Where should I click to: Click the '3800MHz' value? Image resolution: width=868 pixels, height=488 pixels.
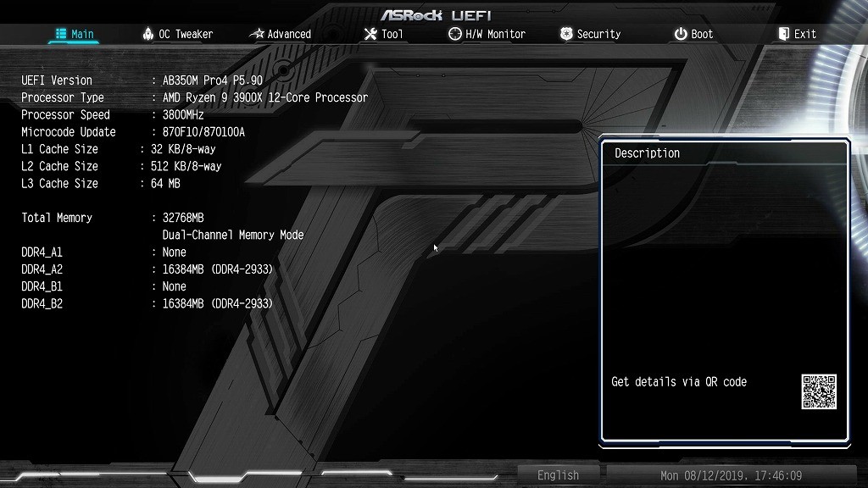183,114
